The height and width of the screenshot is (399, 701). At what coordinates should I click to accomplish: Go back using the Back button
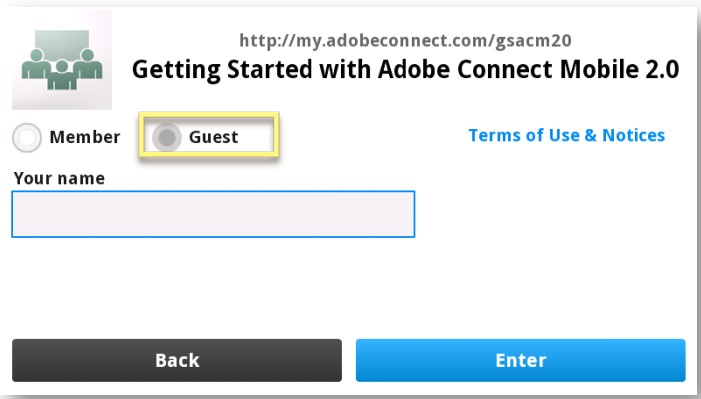(x=177, y=360)
